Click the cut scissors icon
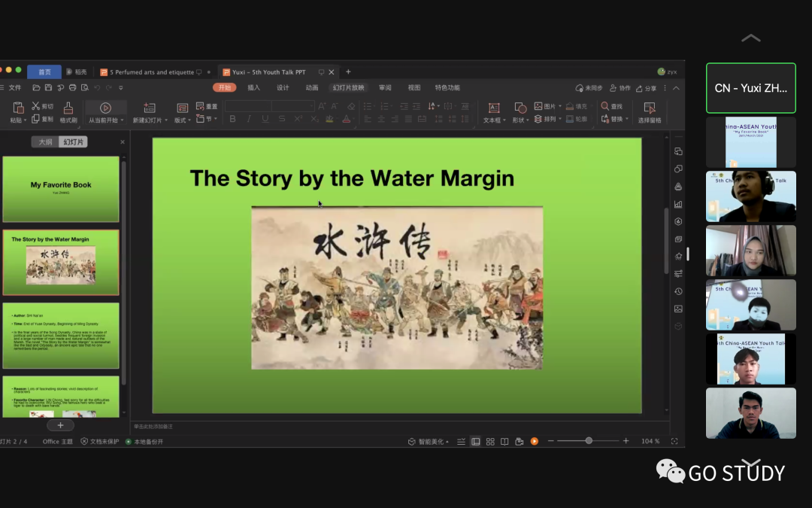Image resolution: width=812 pixels, height=508 pixels. point(36,106)
